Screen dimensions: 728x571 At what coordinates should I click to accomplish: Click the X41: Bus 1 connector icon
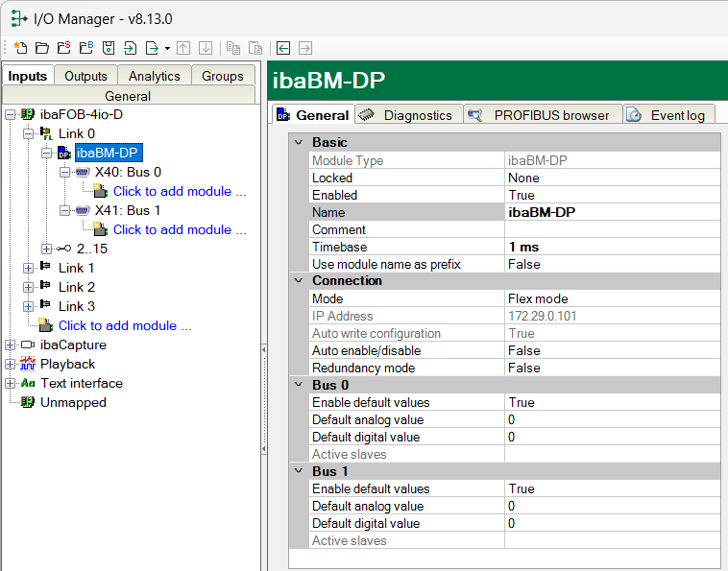tap(83, 210)
